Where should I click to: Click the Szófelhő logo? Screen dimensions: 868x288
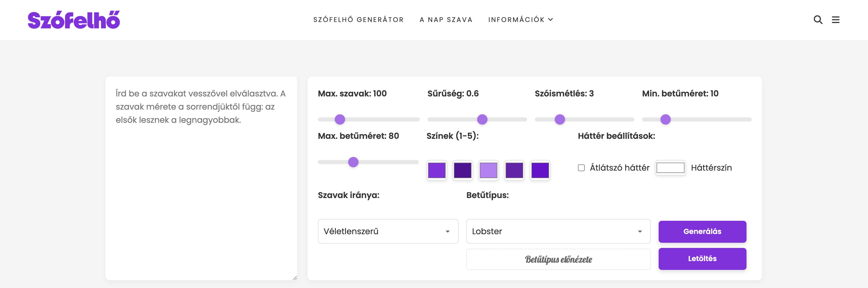(x=74, y=20)
